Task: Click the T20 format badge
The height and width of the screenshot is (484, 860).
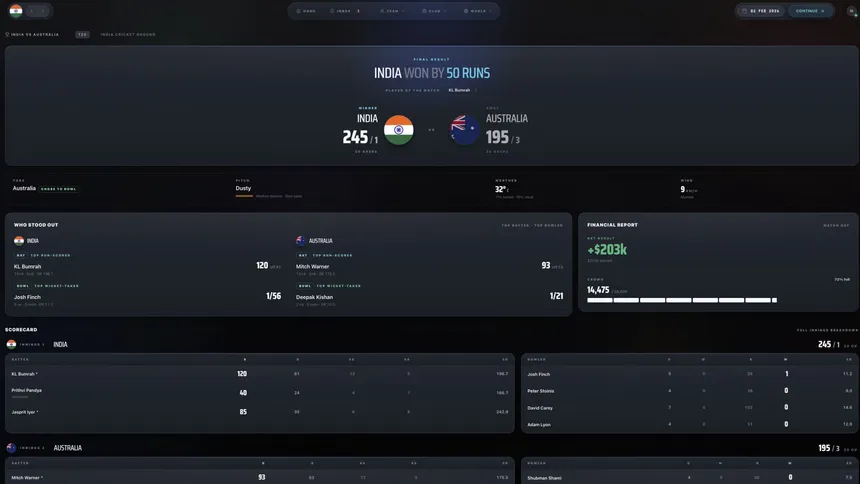Action: (82, 35)
